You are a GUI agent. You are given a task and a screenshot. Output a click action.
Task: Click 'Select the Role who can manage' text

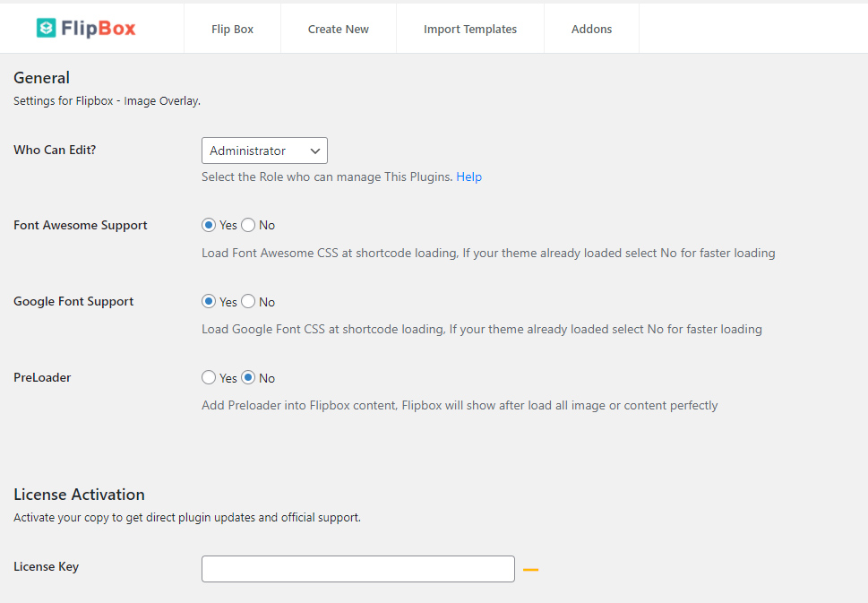(327, 177)
